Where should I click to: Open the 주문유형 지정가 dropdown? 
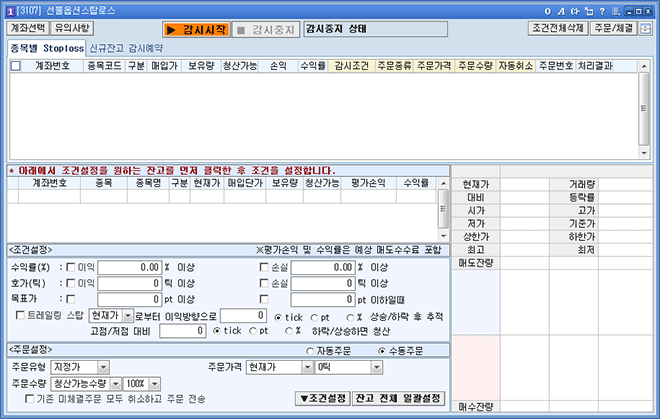tap(104, 367)
